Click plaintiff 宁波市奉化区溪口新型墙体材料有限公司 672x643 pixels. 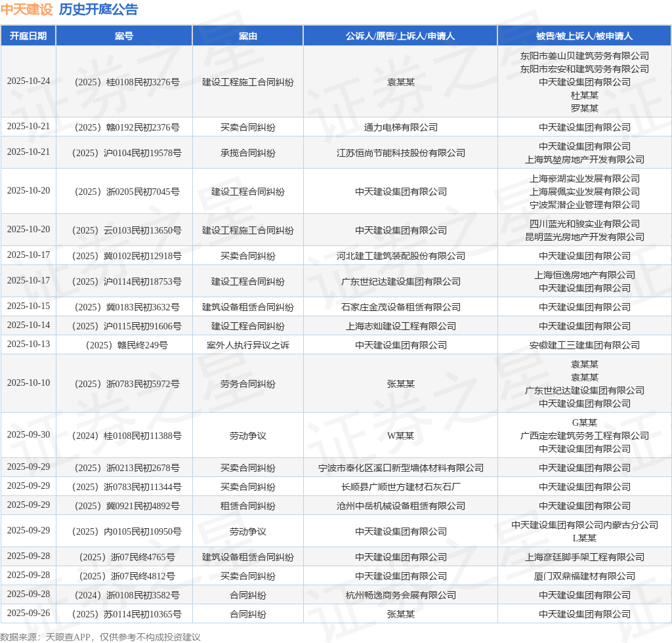coord(401,468)
